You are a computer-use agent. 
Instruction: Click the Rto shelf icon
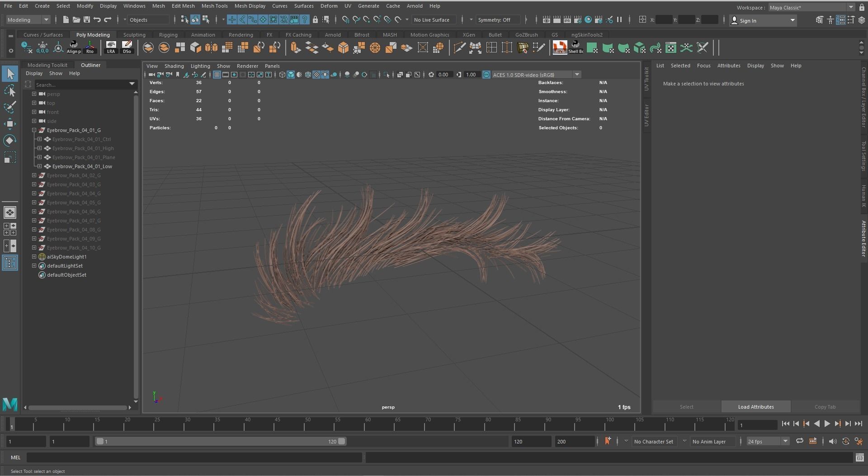point(90,47)
